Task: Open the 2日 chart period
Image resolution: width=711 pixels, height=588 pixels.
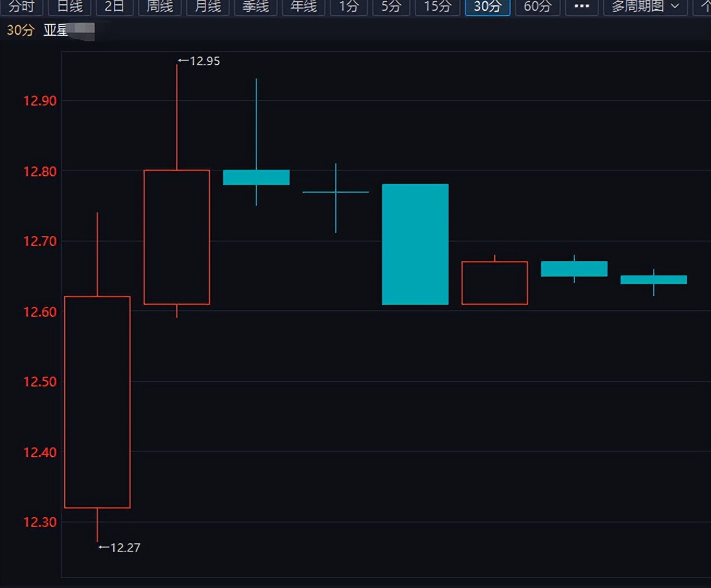Action: click(x=114, y=7)
